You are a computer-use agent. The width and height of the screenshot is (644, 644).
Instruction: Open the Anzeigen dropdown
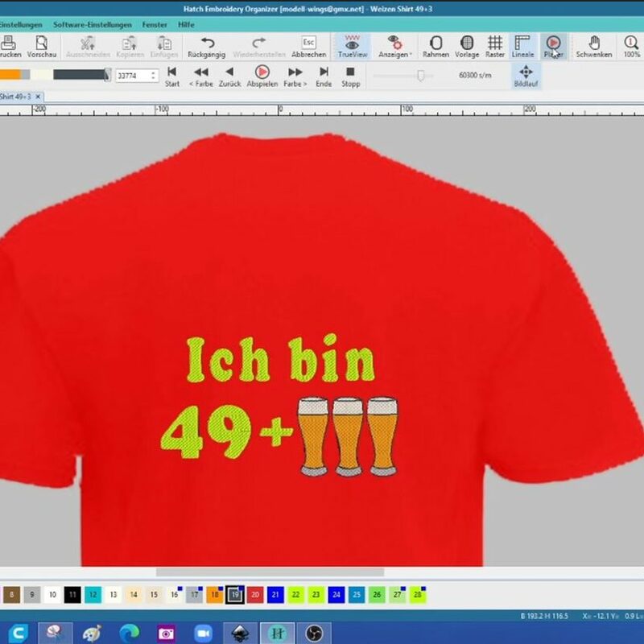pyautogui.click(x=394, y=43)
